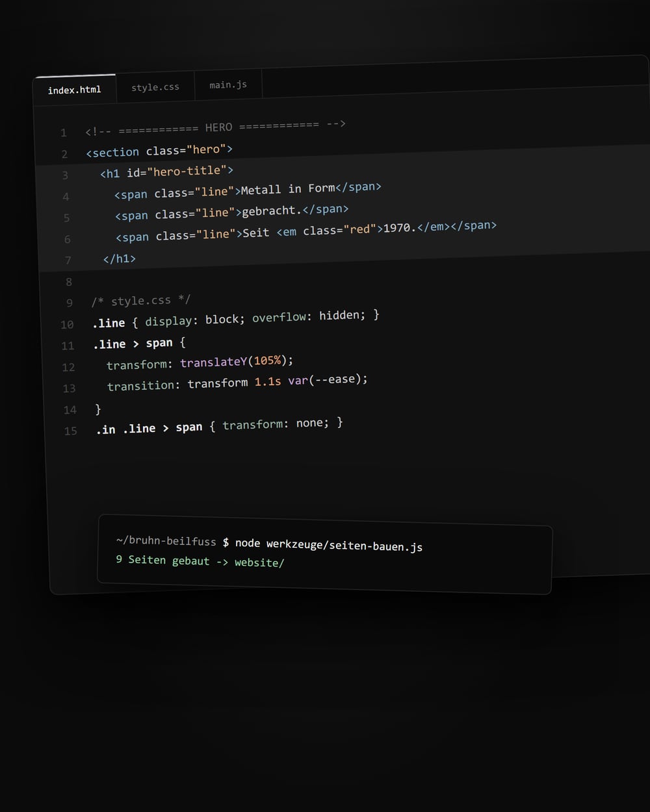This screenshot has width=650, height=812.
Task: Click the text "Metall in Form"
Action: (288, 189)
